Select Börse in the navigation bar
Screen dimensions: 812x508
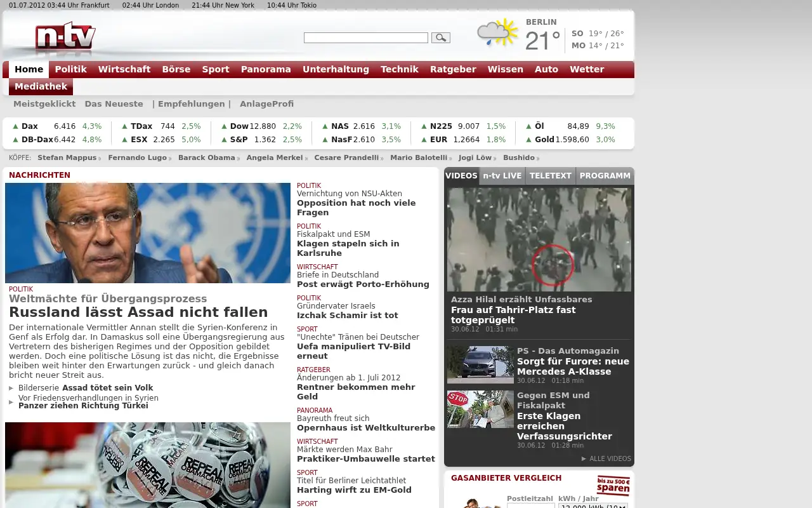(x=176, y=69)
